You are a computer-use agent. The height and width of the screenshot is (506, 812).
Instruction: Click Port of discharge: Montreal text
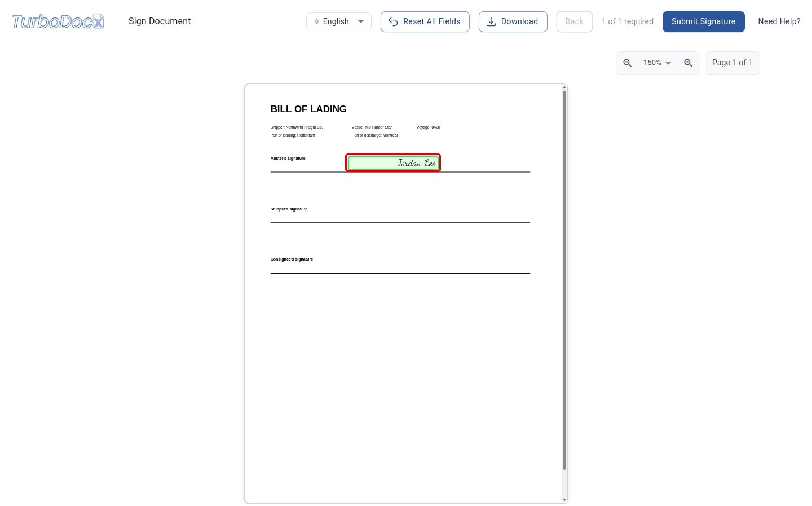coord(374,135)
